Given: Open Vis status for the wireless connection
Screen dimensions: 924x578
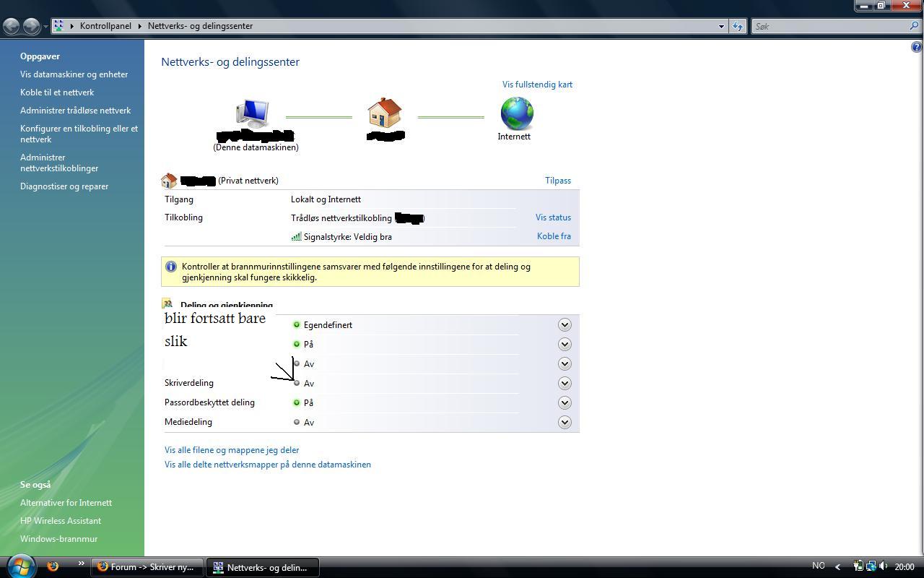Looking at the screenshot, I should pyautogui.click(x=554, y=217).
